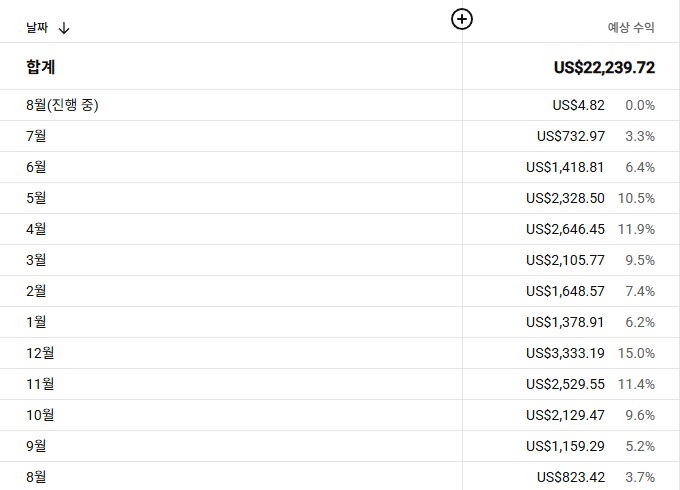680x490 pixels.
Task: Click the US$22,239.72 total value
Action: (x=605, y=68)
